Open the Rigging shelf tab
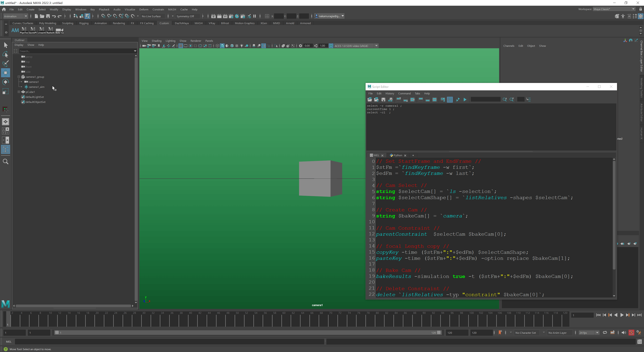This screenshot has height=352, width=644. point(84,23)
